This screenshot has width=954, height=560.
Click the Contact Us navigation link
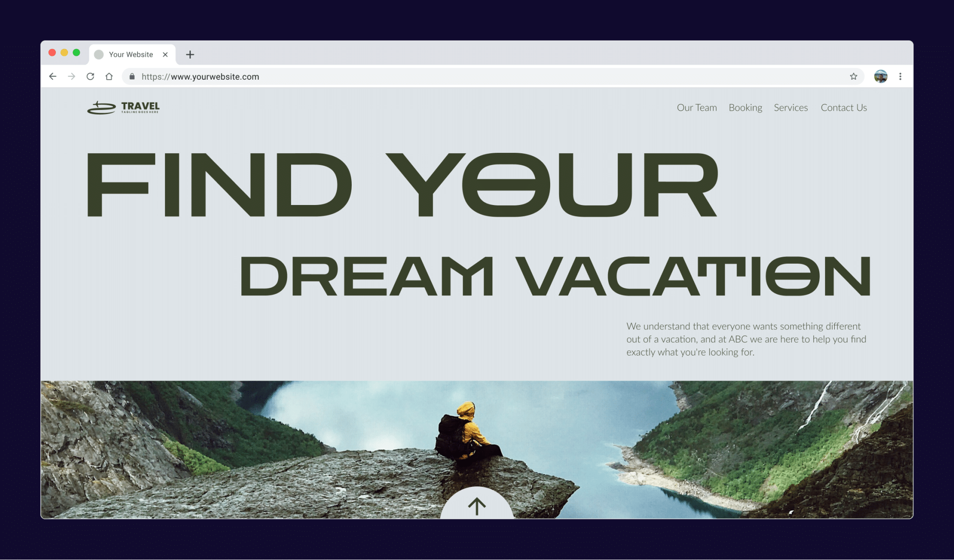point(843,107)
